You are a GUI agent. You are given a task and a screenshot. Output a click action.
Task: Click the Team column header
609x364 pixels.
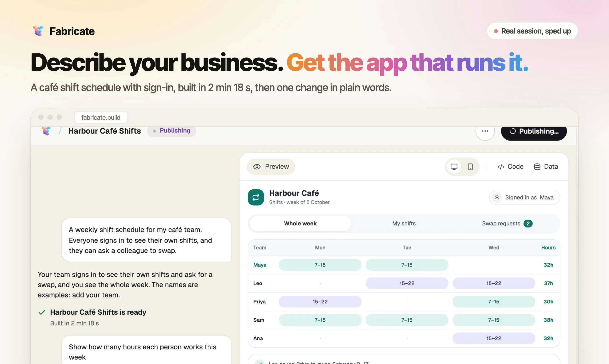(x=260, y=248)
